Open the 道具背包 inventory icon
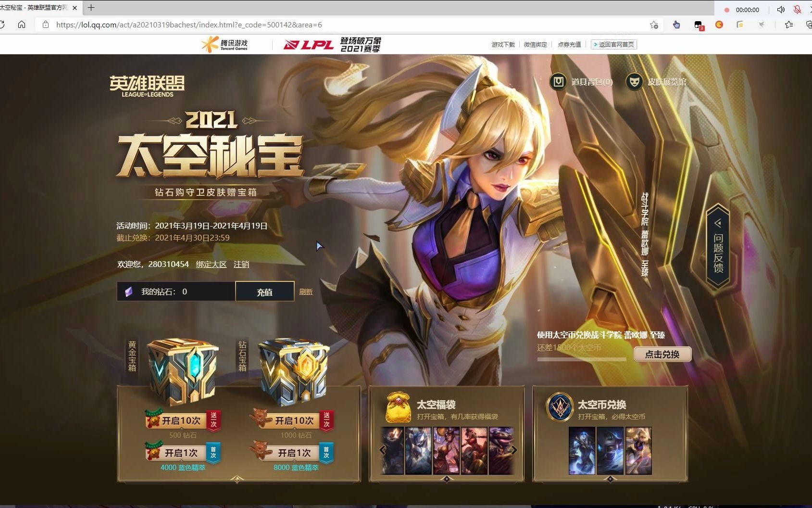 pyautogui.click(x=558, y=82)
